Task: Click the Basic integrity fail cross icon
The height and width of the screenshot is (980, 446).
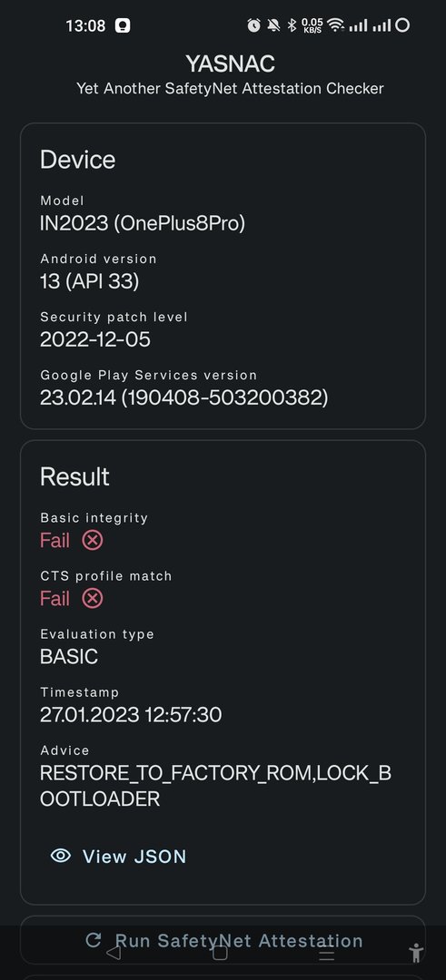Action: [x=93, y=540]
